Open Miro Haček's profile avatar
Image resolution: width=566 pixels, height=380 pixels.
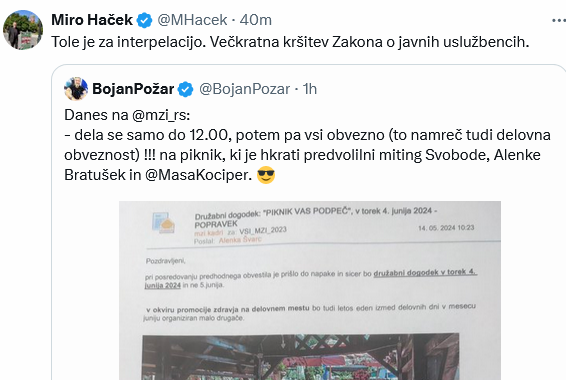(23, 30)
